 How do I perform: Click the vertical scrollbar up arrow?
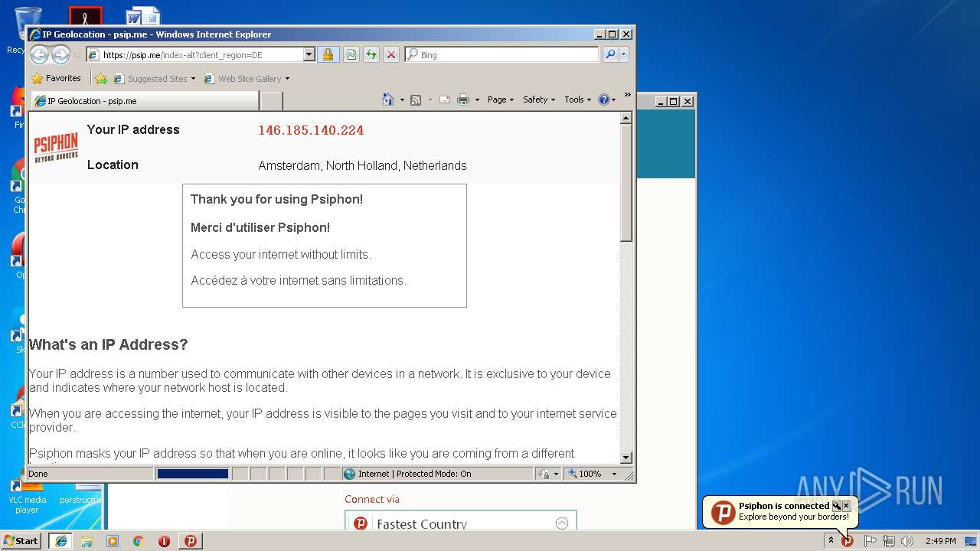point(626,118)
